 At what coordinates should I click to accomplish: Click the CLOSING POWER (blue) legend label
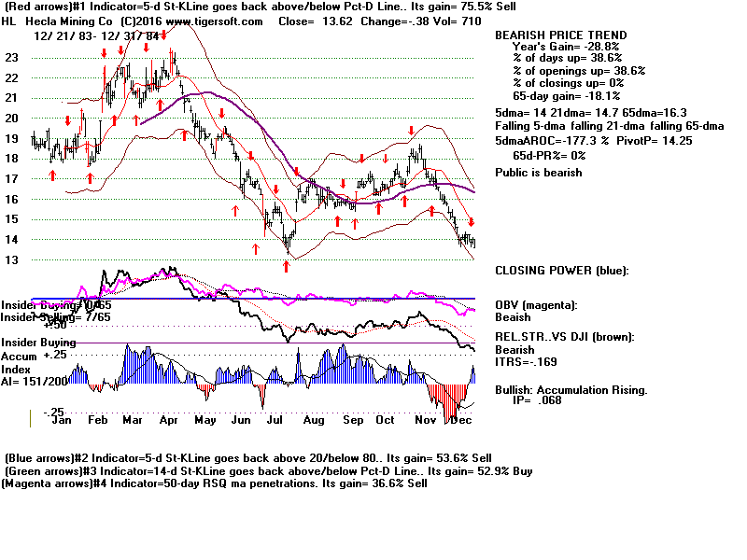(561, 271)
